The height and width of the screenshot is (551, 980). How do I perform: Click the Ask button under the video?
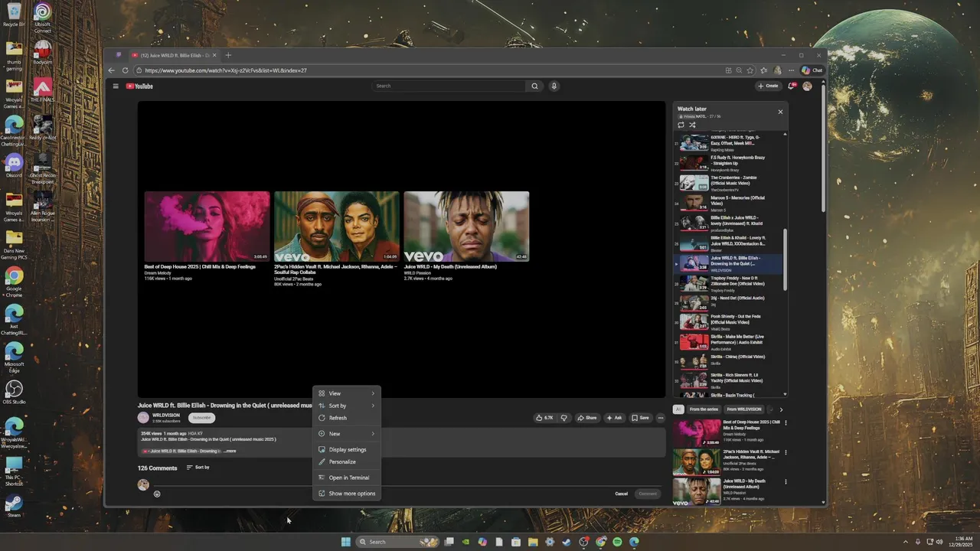pos(614,418)
